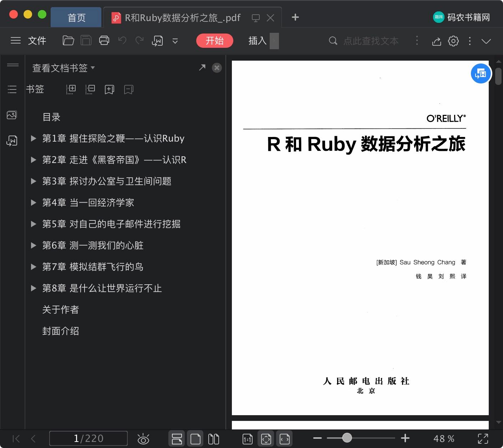503x448 pixels.
Task: Expand 第2章 走进《黑客帝国》 bookmark
Action: [x=34, y=160]
